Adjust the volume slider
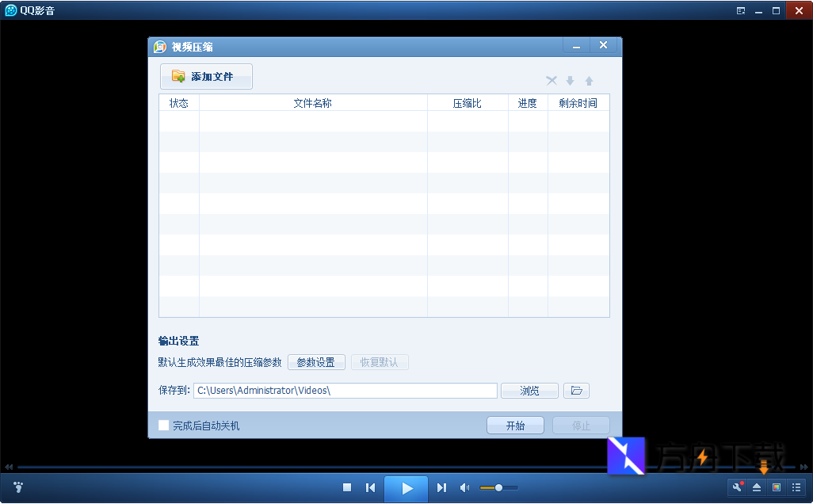This screenshot has width=813, height=504. (499, 487)
